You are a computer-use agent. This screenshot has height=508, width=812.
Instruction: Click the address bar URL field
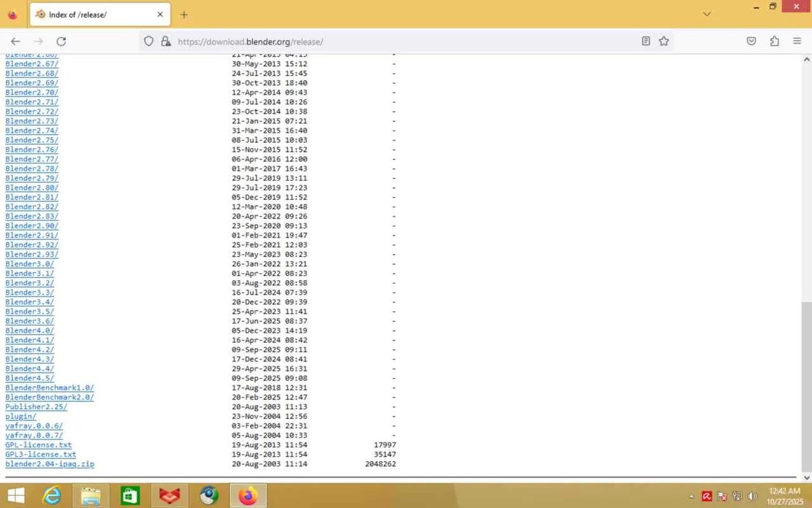pyautogui.click(x=406, y=41)
